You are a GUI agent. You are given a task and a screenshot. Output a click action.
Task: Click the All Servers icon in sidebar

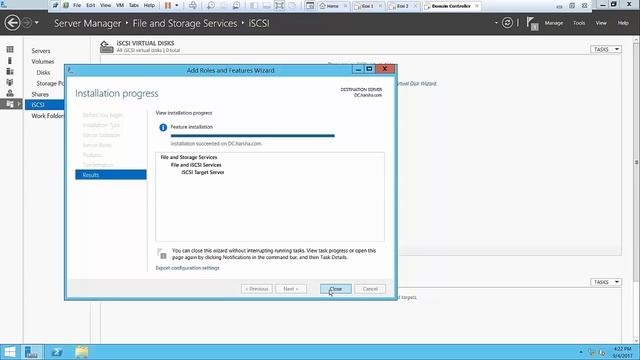(10, 71)
